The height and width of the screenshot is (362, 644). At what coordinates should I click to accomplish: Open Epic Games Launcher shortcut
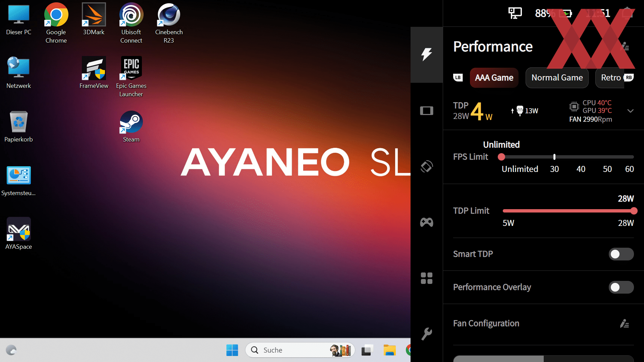[x=131, y=77]
